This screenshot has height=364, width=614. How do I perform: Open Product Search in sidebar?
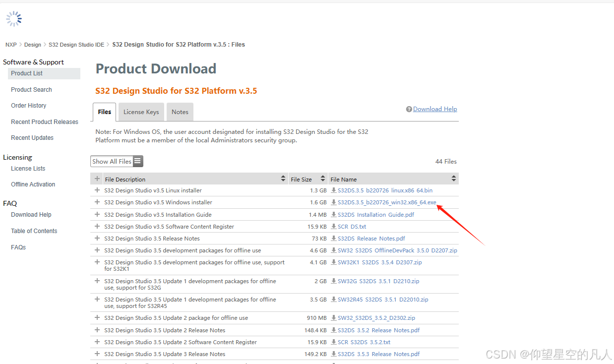31,90
